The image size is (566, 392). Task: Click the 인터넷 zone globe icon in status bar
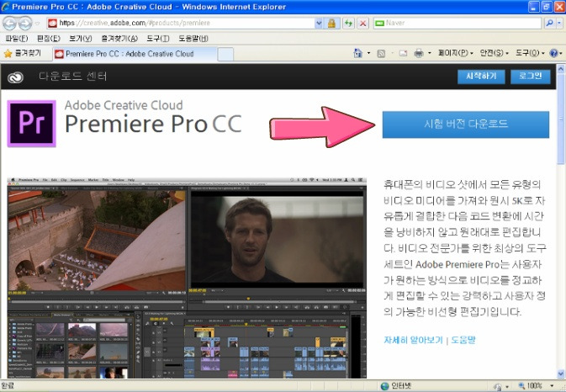coord(385,386)
